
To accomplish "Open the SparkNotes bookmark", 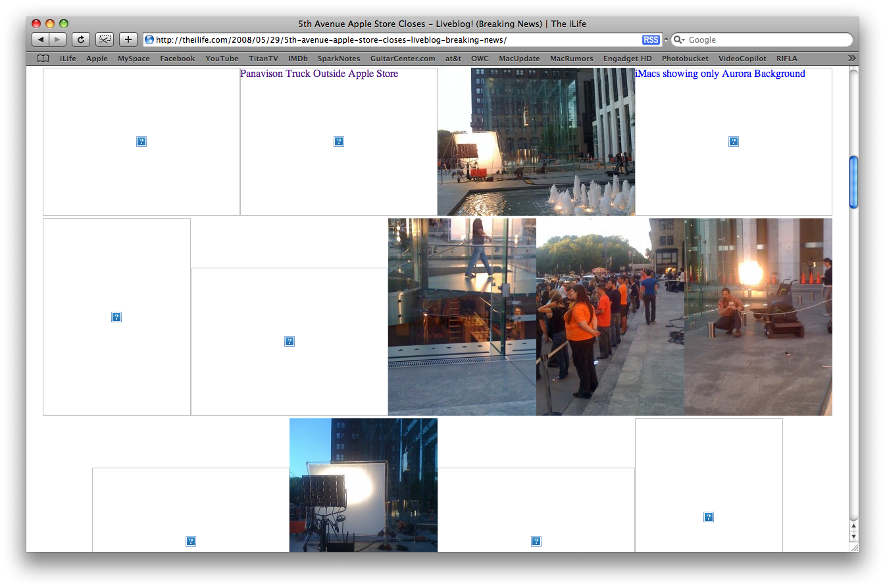I will [x=339, y=59].
